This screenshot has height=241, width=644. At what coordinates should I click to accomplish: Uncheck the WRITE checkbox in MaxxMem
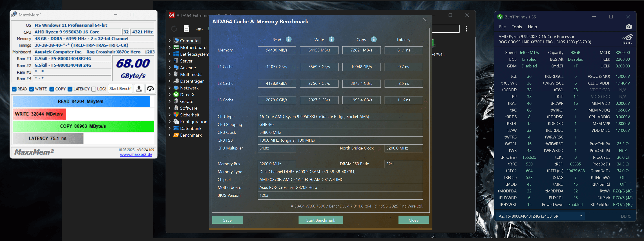[31, 89]
